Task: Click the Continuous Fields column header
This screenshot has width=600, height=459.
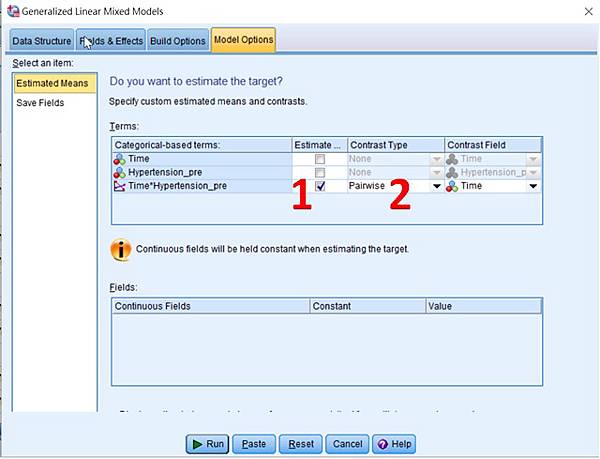Action: point(211,306)
